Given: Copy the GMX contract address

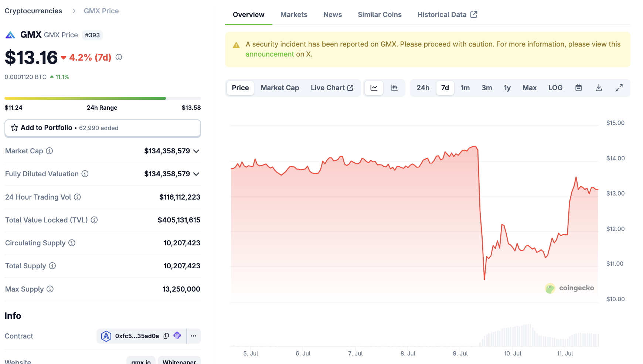Looking at the screenshot, I should point(166,336).
